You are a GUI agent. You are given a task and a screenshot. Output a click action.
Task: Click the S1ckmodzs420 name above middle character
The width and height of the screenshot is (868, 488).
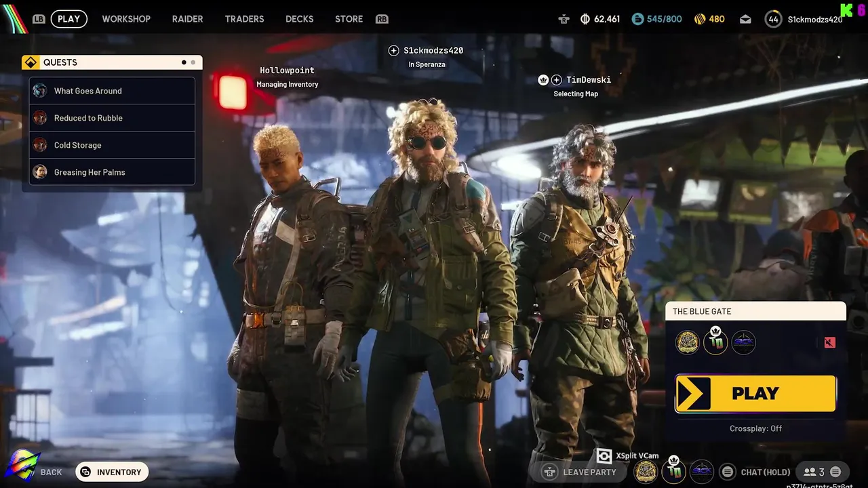tap(433, 51)
